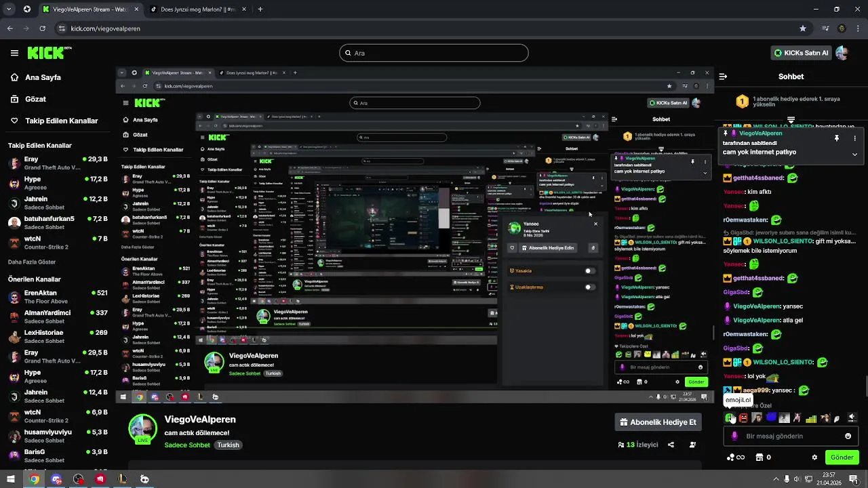Open chat settings gear icon

tap(814, 457)
